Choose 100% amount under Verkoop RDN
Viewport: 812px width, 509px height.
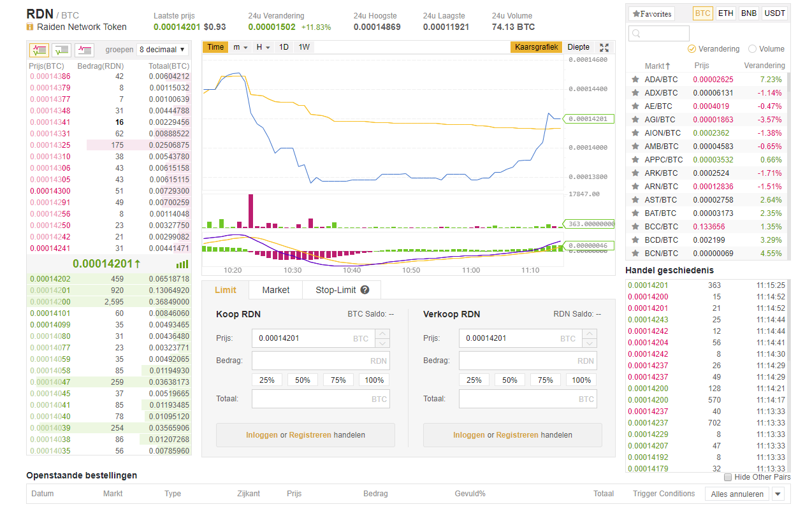click(581, 380)
